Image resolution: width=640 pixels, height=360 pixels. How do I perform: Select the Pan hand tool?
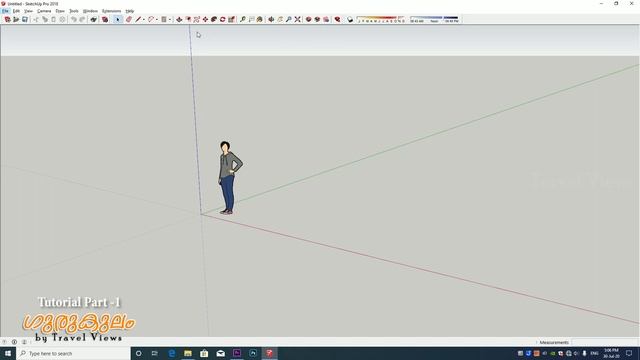point(280,19)
